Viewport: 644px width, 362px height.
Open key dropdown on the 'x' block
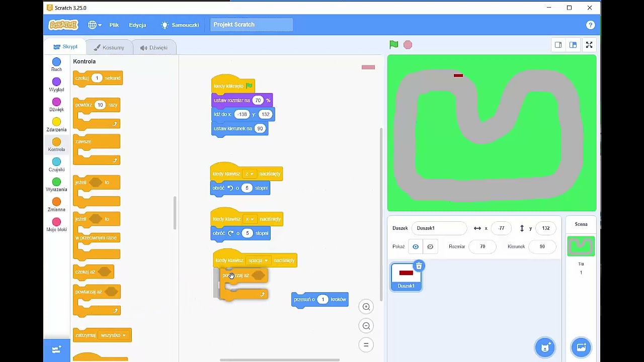tap(250, 219)
